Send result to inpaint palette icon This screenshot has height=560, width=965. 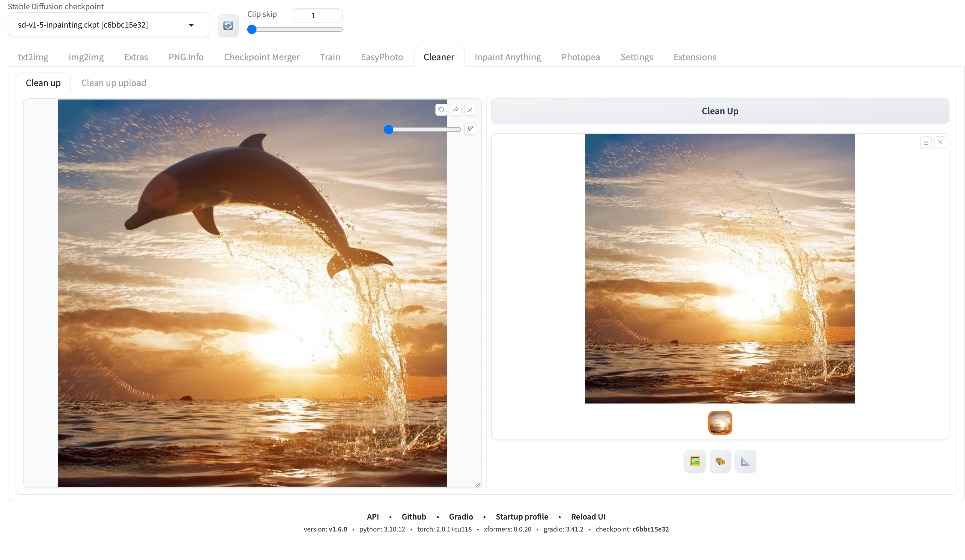[720, 461]
